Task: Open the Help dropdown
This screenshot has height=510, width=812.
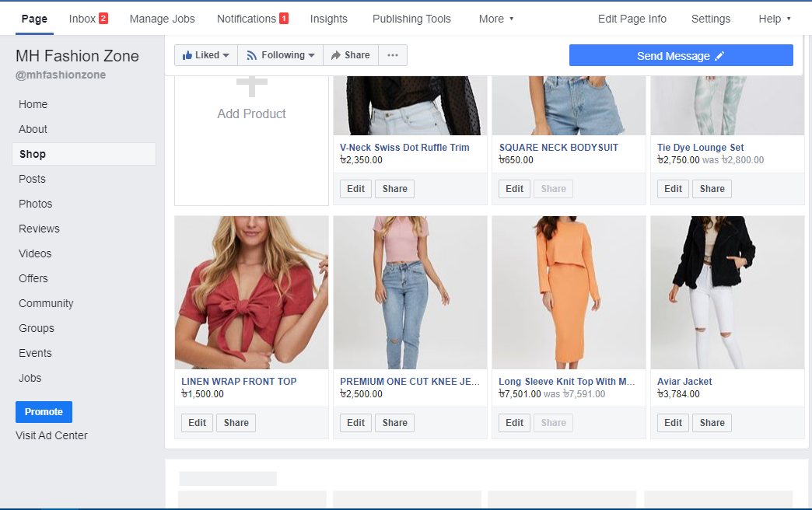Action: pyautogui.click(x=775, y=19)
